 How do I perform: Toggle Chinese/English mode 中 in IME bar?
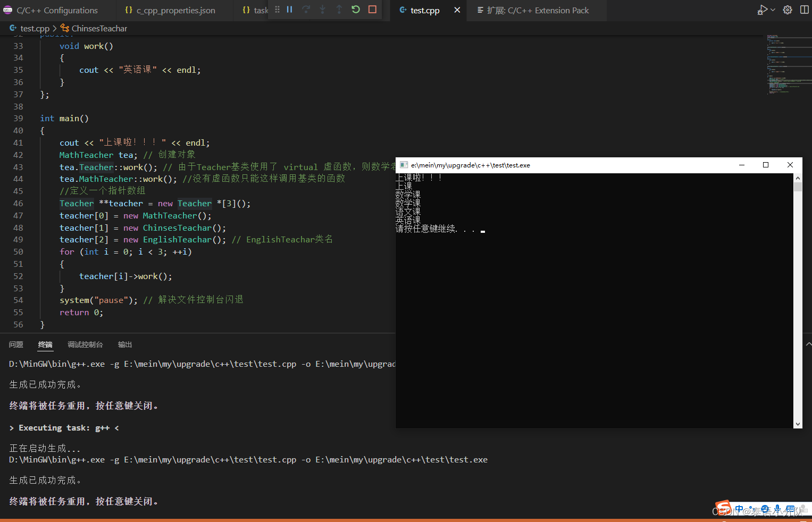[x=739, y=509]
